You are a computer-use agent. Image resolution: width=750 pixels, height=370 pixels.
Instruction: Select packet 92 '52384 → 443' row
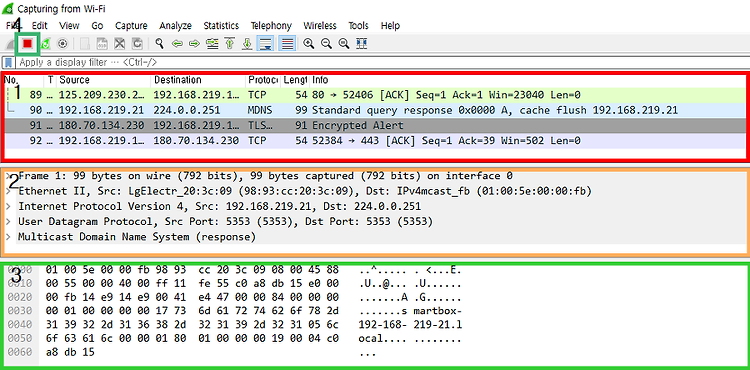[375, 141]
